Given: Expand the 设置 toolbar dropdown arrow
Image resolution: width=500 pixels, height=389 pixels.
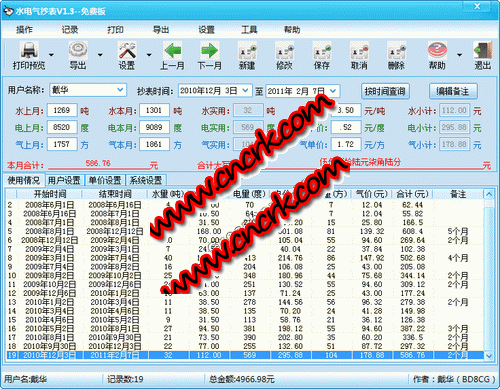Looking at the screenshot, I should pos(149,55).
